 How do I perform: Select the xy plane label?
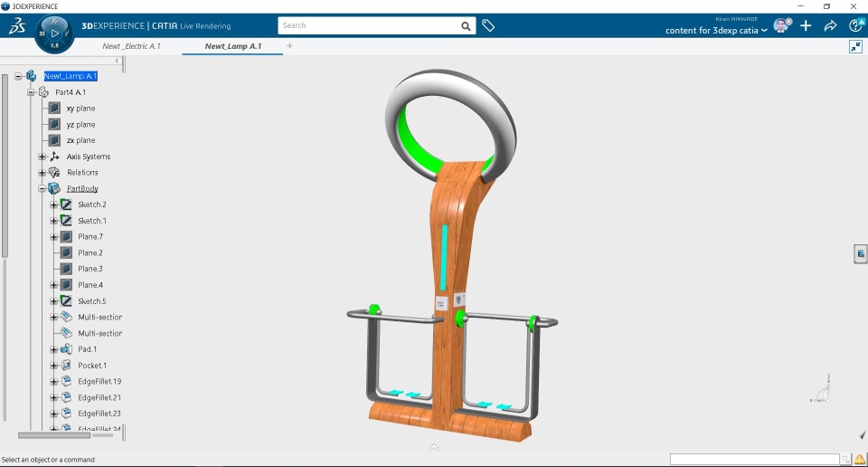[80, 108]
